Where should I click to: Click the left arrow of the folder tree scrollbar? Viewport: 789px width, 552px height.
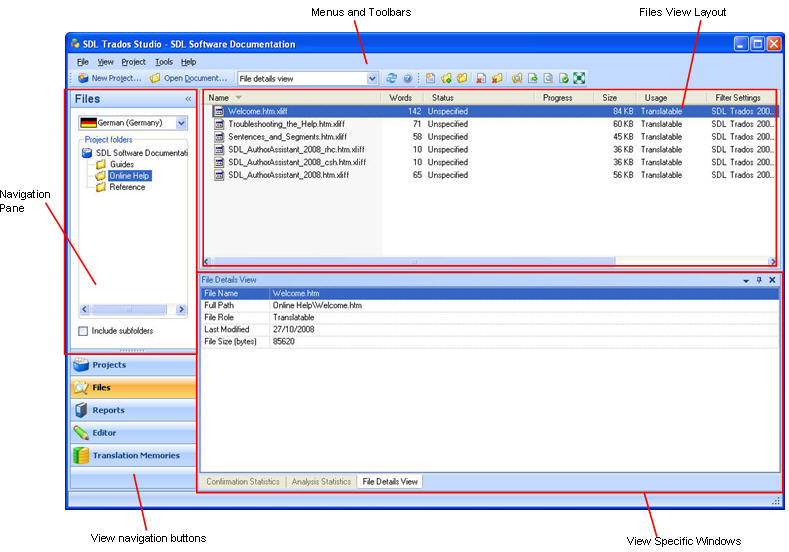point(84,309)
